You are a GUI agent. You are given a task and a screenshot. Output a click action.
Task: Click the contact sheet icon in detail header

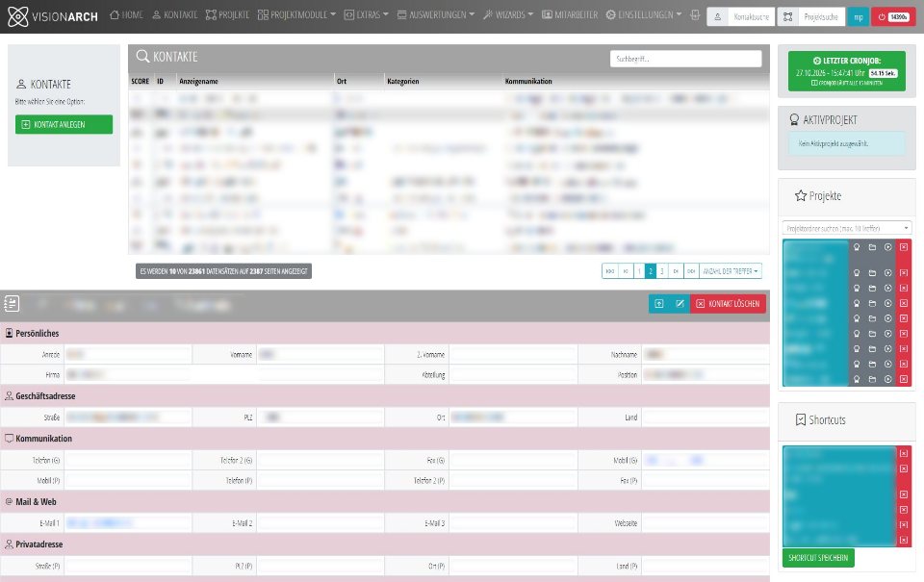[x=12, y=303]
